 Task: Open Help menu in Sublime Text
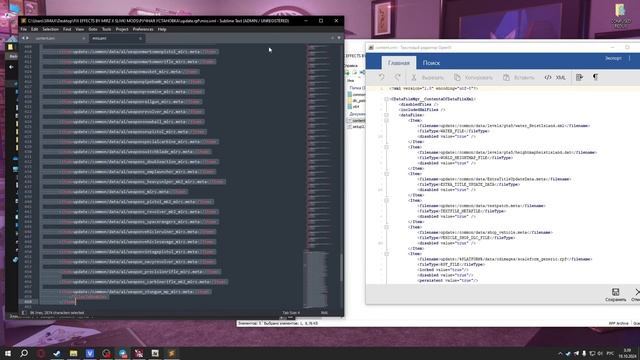[162, 29]
